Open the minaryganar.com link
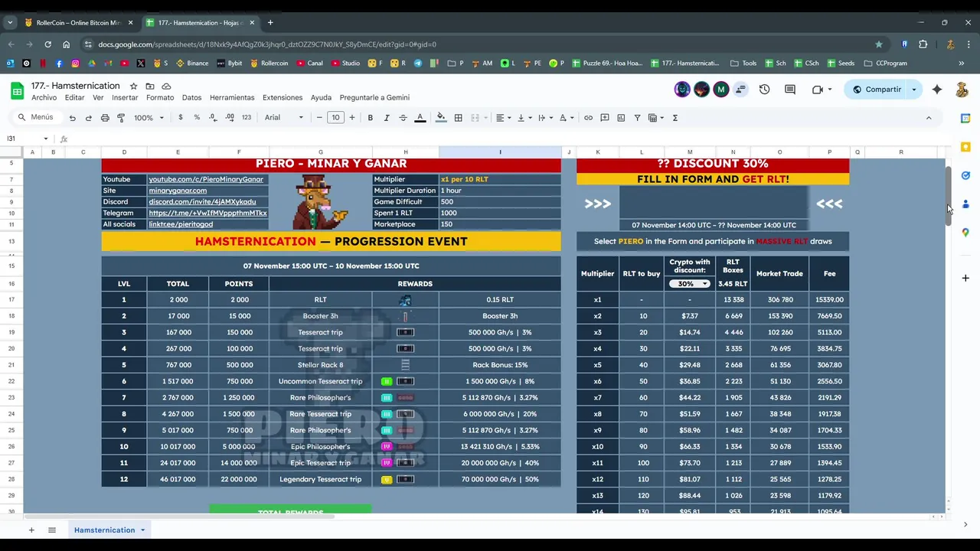The height and width of the screenshot is (551, 980). 178,191
